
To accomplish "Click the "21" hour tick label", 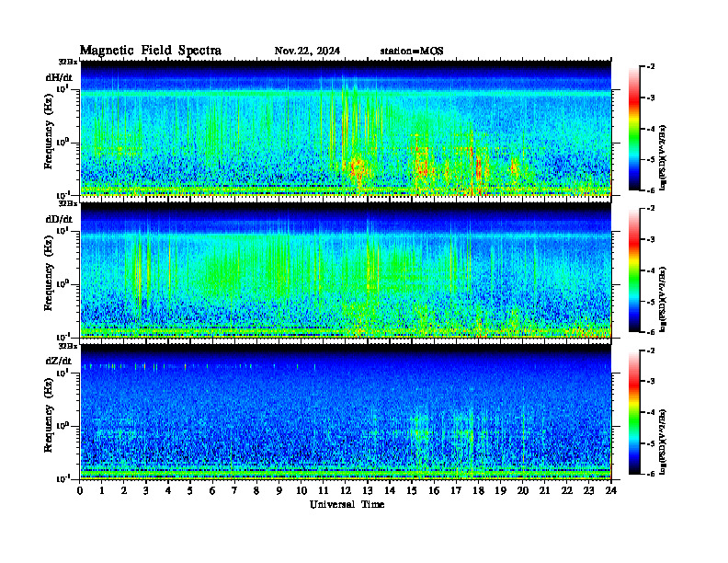I will point(544,490).
